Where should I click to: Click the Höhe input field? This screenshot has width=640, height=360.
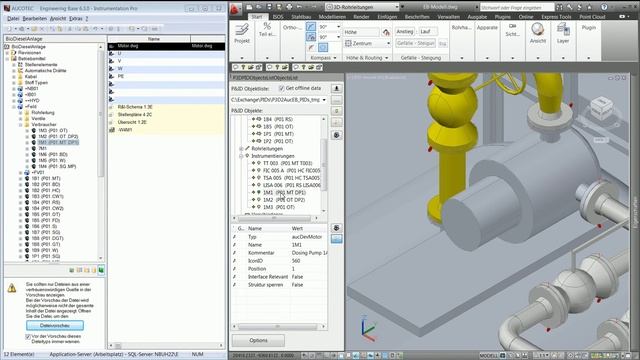pos(362,32)
